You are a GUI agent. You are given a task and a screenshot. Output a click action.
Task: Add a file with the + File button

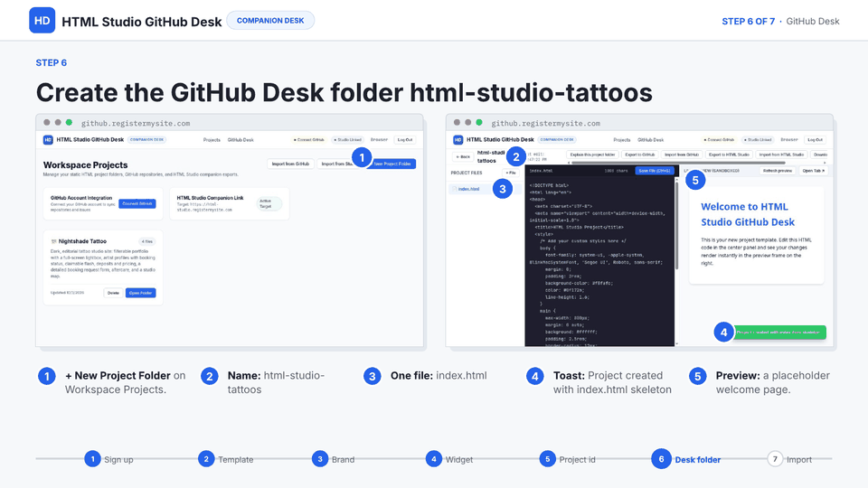click(x=510, y=173)
